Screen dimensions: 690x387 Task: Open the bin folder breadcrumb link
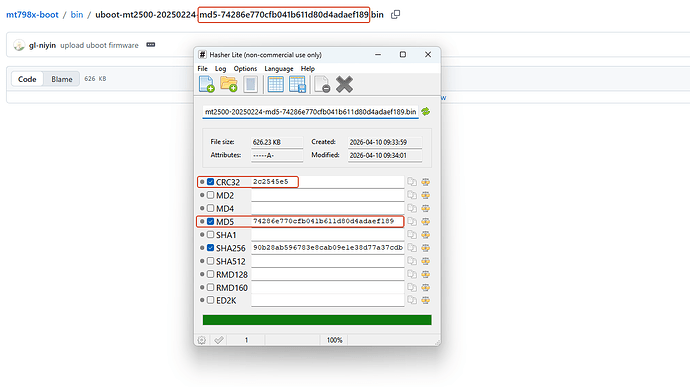[x=77, y=15]
